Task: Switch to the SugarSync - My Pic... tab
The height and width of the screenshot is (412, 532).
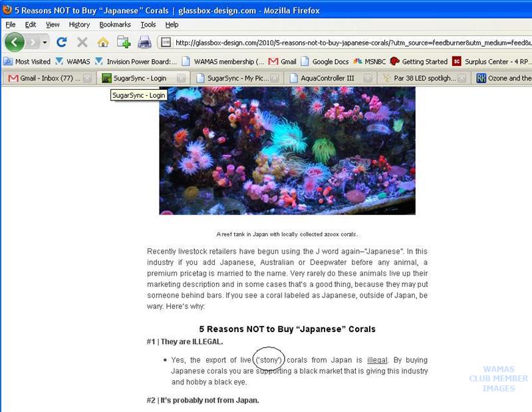Action: (237, 78)
